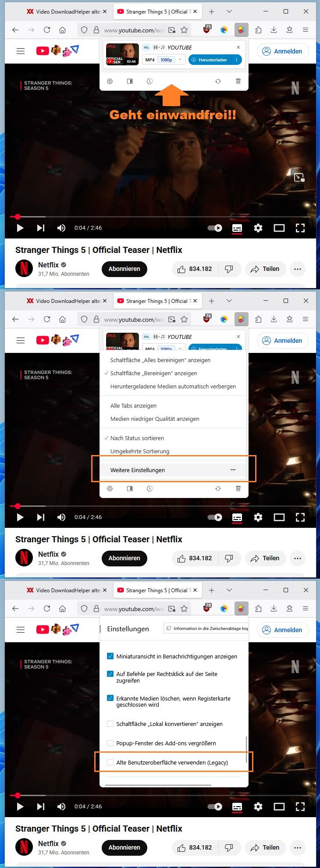The height and width of the screenshot is (868, 320).
Task: Open popup history clock icon, window with badge 75
Action: 149,82
